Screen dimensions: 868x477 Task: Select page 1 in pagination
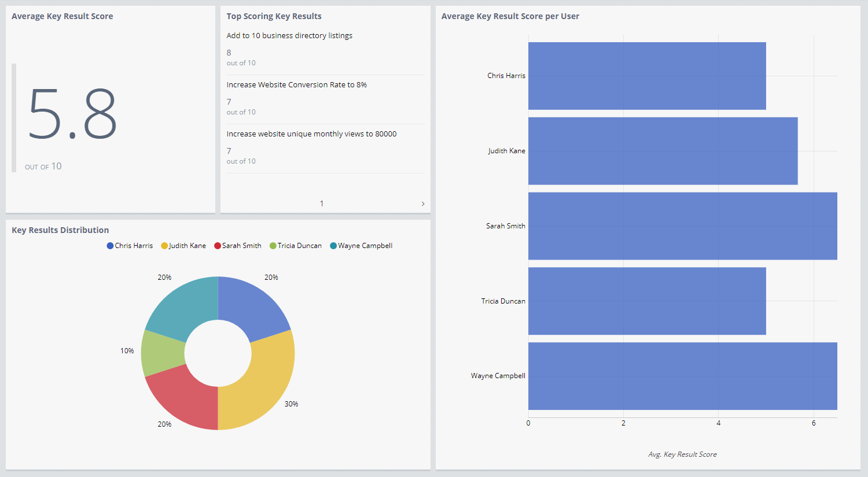click(x=322, y=204)
